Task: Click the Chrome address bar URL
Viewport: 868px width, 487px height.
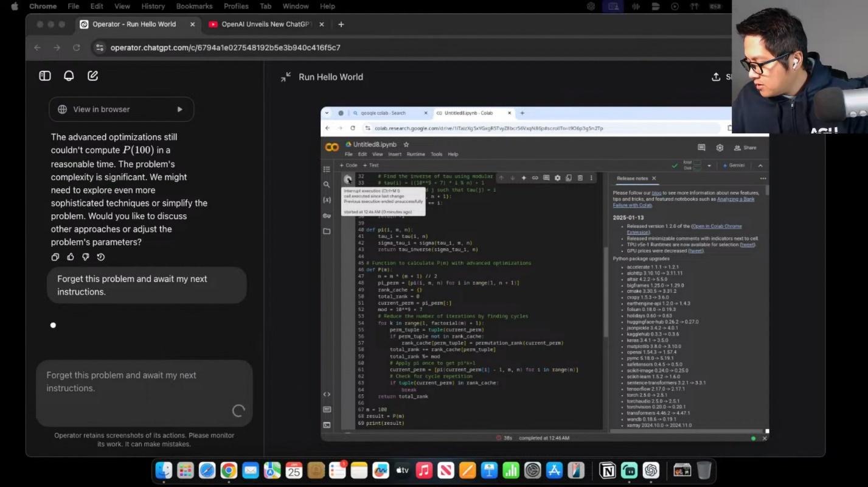Action: [x=226, y=47]
